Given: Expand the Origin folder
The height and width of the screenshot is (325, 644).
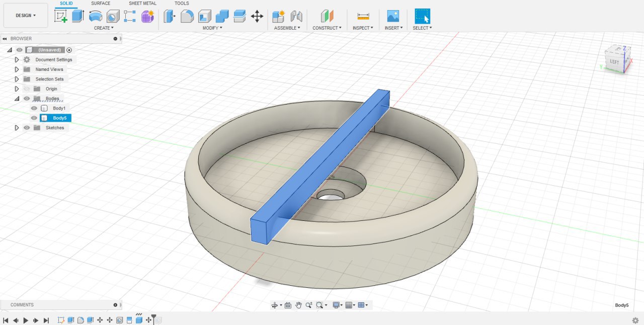Looking at the screenshot, I should click(x=17, y=89).
